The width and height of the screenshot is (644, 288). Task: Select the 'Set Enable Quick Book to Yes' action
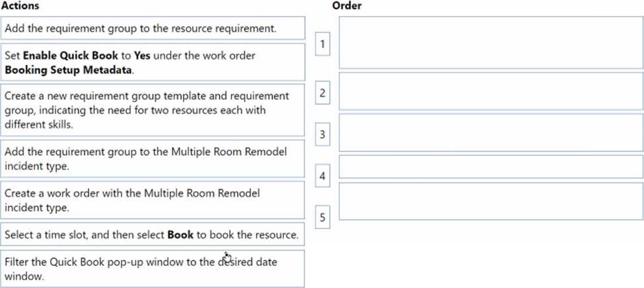(x=153, y=62)
